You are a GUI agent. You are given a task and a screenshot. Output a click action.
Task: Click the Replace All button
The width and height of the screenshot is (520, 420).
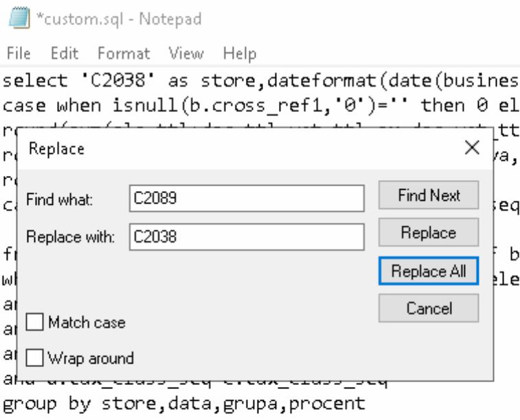[x=429, y=271]
